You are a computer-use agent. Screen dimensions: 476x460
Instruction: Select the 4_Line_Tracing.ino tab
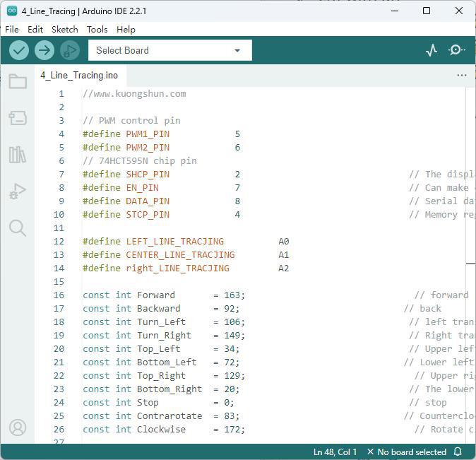coord(79,75)
